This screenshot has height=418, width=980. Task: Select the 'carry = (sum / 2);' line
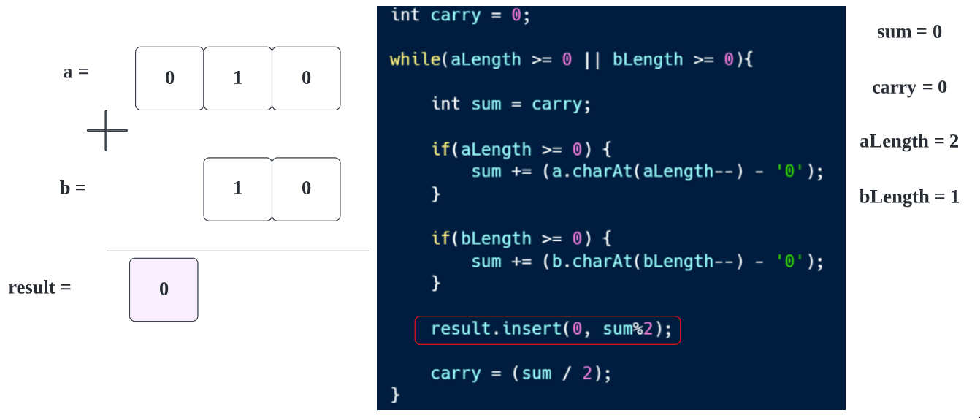click(521, 373)
